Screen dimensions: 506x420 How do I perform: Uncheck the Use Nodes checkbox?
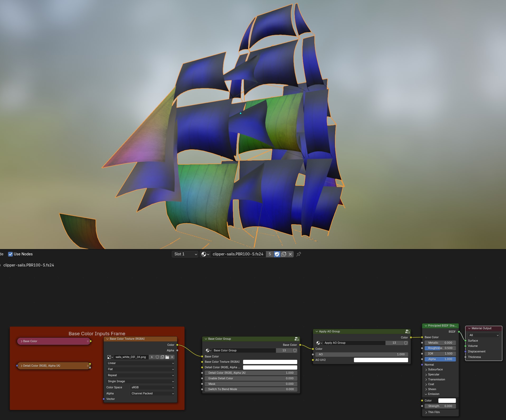click(10, 254)
